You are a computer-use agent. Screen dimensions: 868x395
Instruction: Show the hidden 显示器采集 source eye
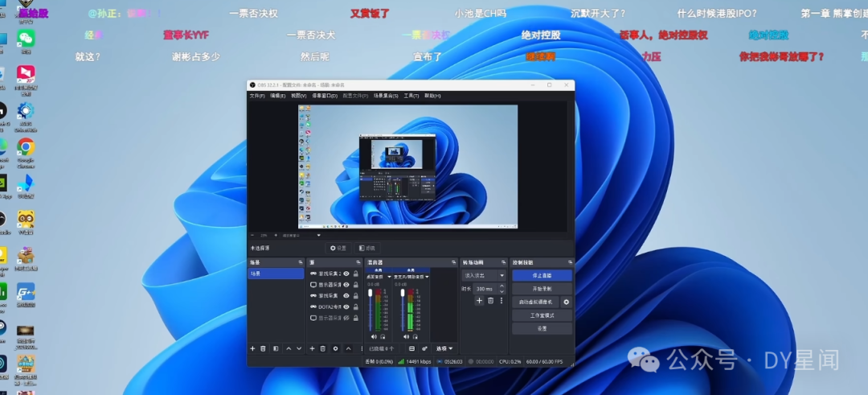click(x=346, y=318)
